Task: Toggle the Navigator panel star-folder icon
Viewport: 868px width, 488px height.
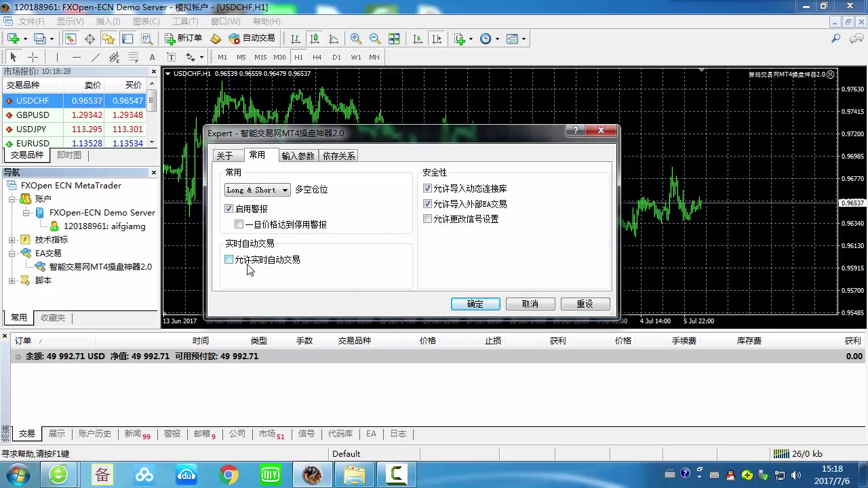Action: tap(108, 39)
